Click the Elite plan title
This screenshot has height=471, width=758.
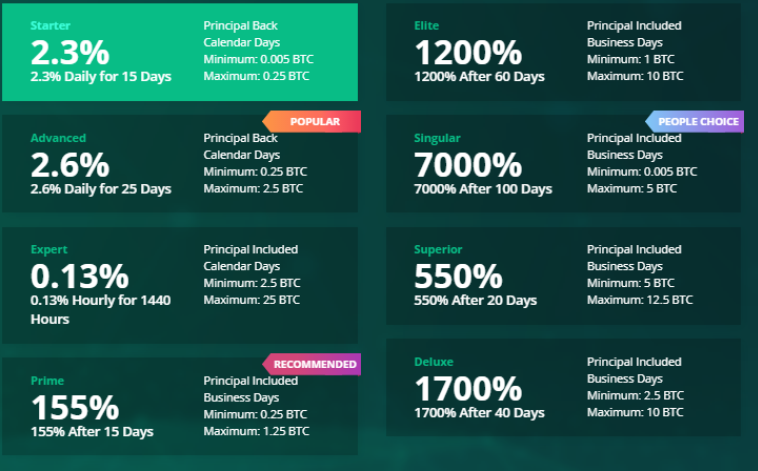click(426, 26)
